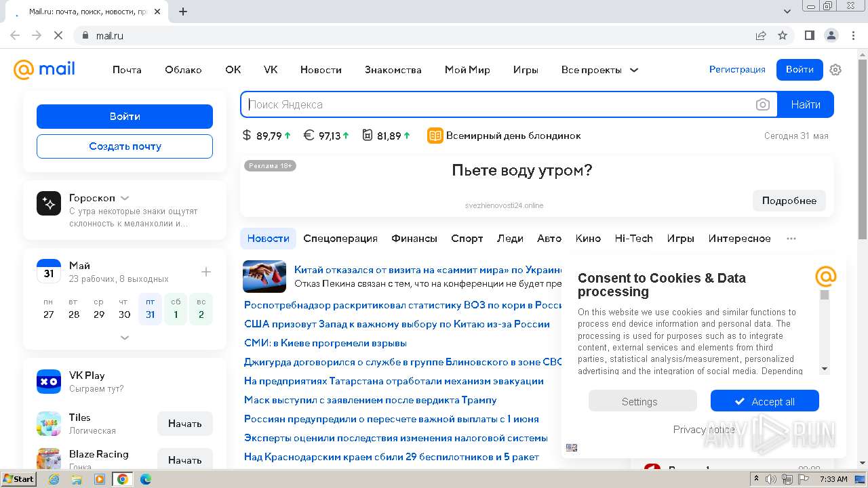Open Всемирный день блондинок holiday icon
This screenshot has height=488, width=868.
[435, 136]
